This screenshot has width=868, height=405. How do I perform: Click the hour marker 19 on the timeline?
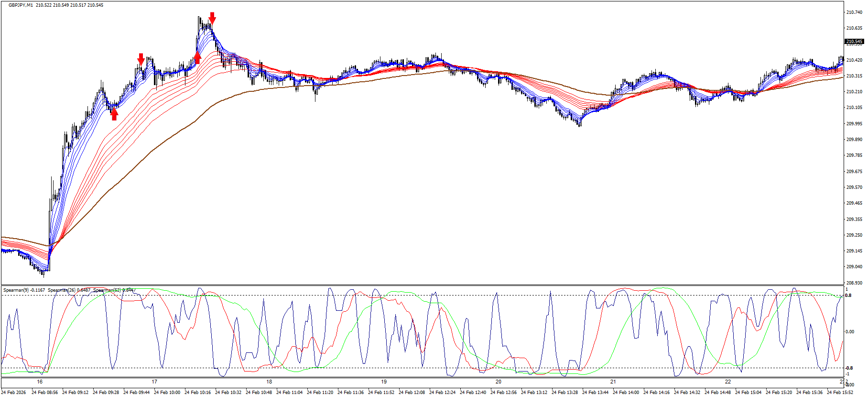tap(384, 382)
